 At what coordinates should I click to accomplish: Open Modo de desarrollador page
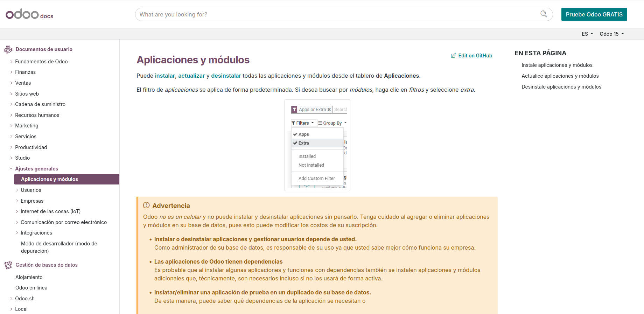59,247
